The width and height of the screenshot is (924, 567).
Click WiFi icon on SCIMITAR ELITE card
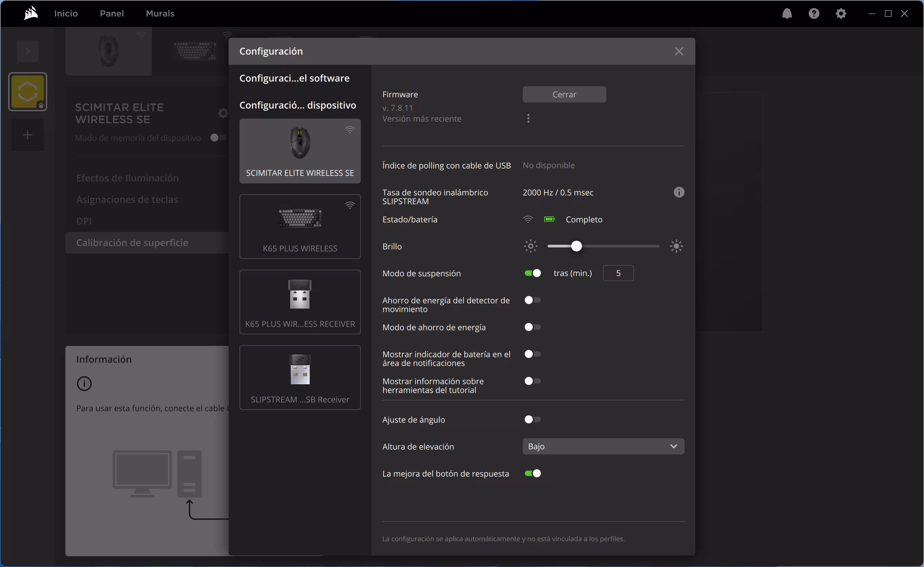(350, 130)
